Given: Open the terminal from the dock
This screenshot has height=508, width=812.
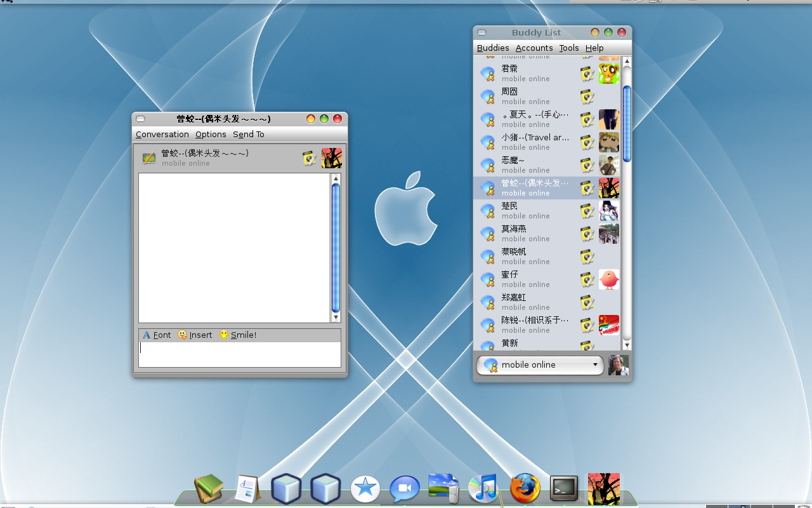Looking at the screenshot, I should [564, 488].
